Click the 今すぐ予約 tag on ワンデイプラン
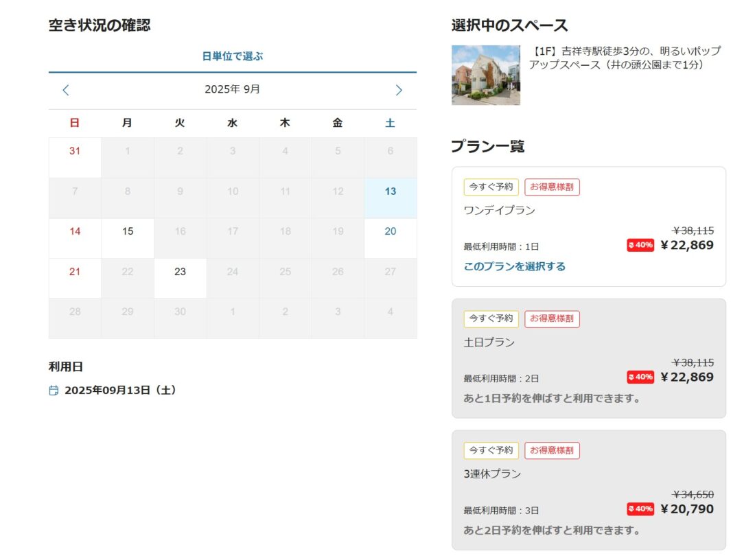Image resolution: width=755 pixels, height=560 pixels. tap(491, 187)
